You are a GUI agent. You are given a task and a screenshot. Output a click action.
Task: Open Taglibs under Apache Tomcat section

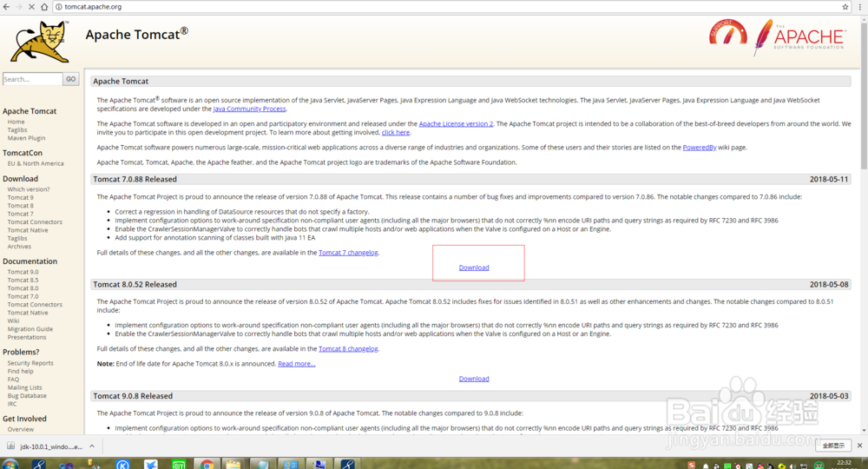coord(17,130)
